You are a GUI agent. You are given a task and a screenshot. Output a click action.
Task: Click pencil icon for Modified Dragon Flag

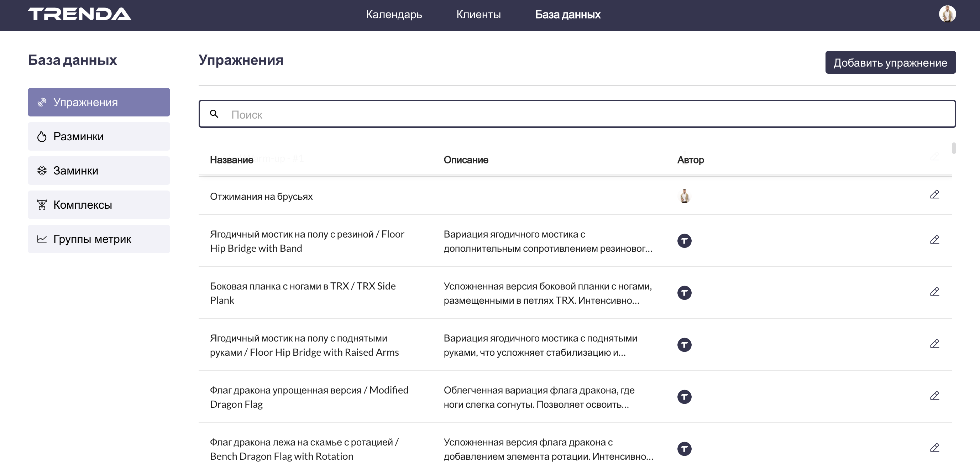pos(934,396)
